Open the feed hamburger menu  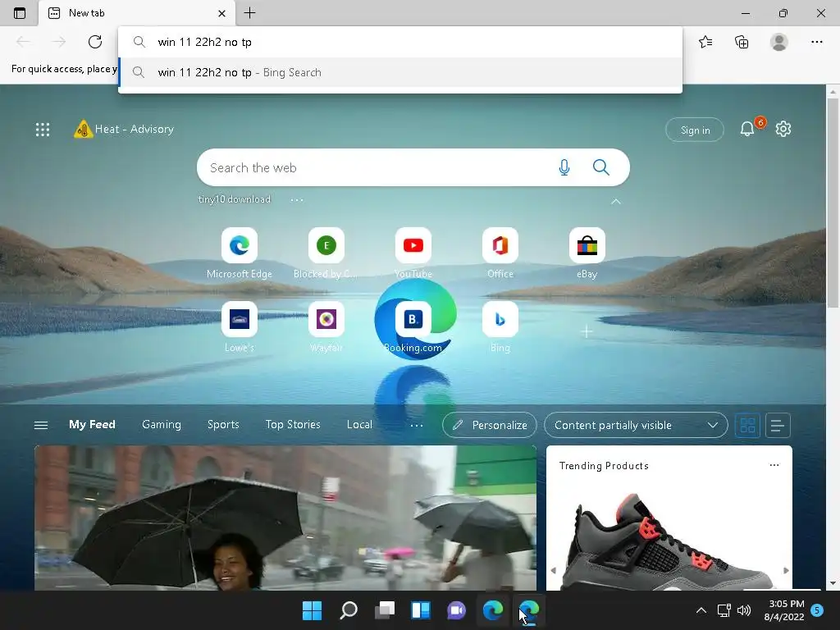pos(41,425)
